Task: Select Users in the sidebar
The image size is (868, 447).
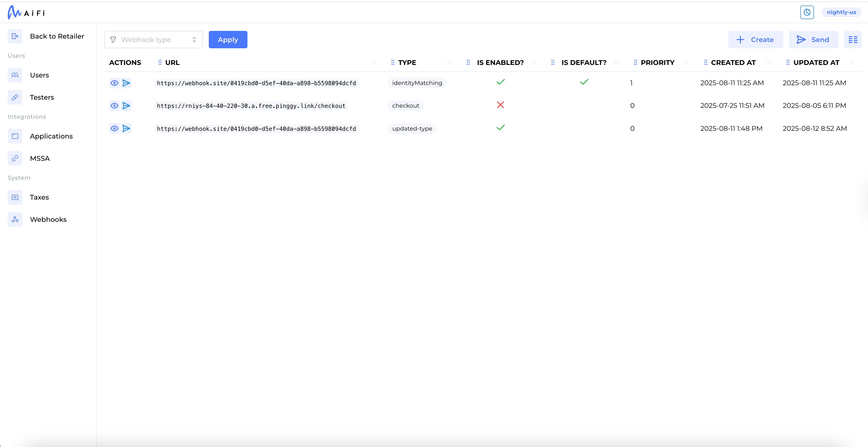Action: (x=39, y=75)
